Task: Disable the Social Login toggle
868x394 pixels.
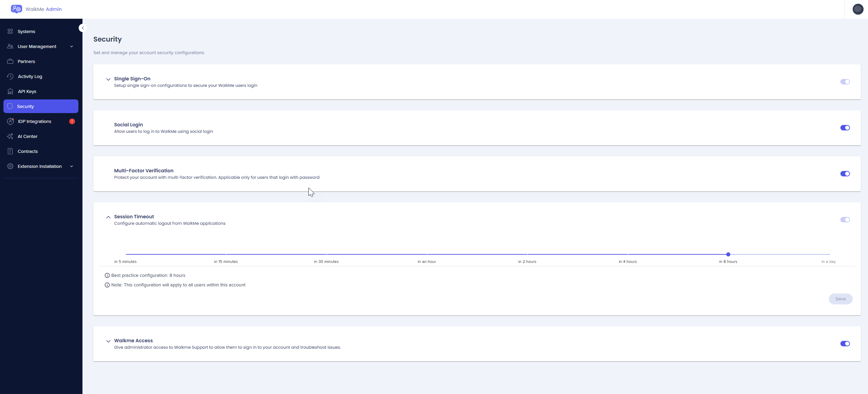Action: (x=845, y=128)
